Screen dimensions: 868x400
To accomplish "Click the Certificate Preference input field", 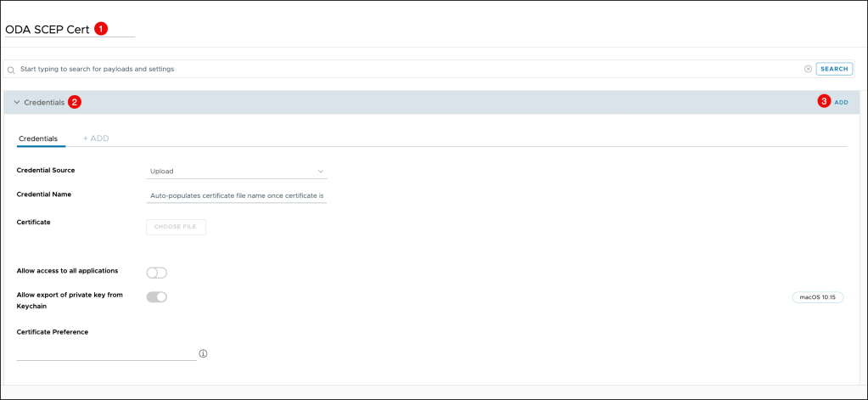I will coord(106,352).
